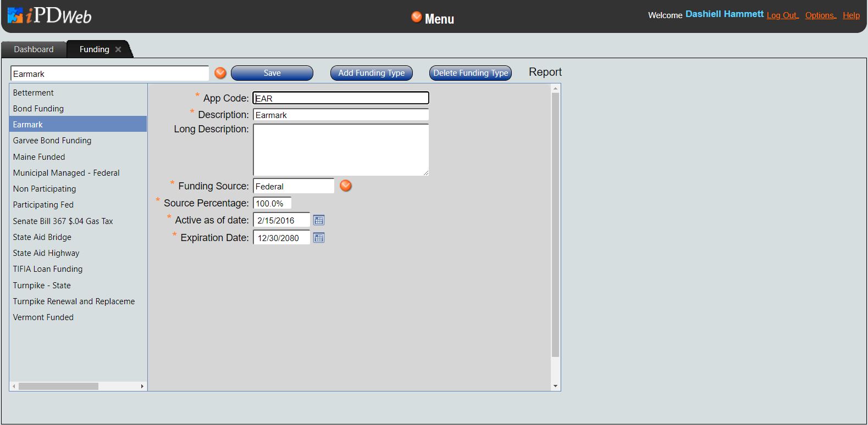Expand the Funding Source dropdown

tap(346, 186)
